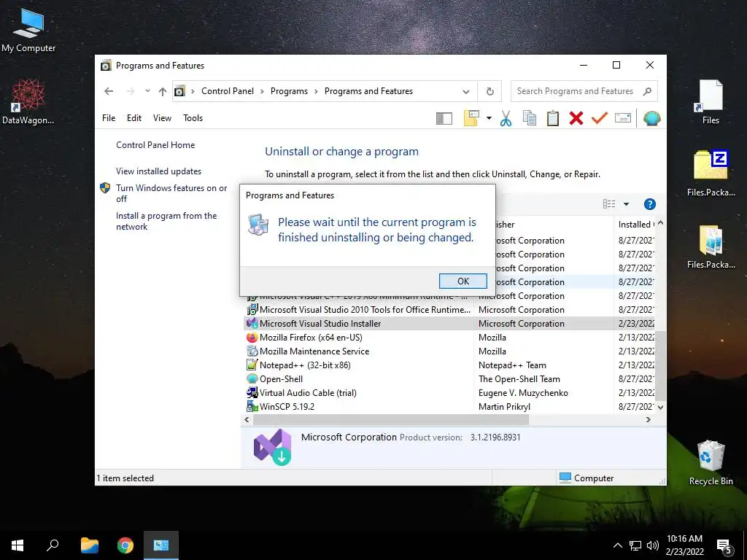Open the Edit menu
Screen dimensions: 747x560
[134, 118]
